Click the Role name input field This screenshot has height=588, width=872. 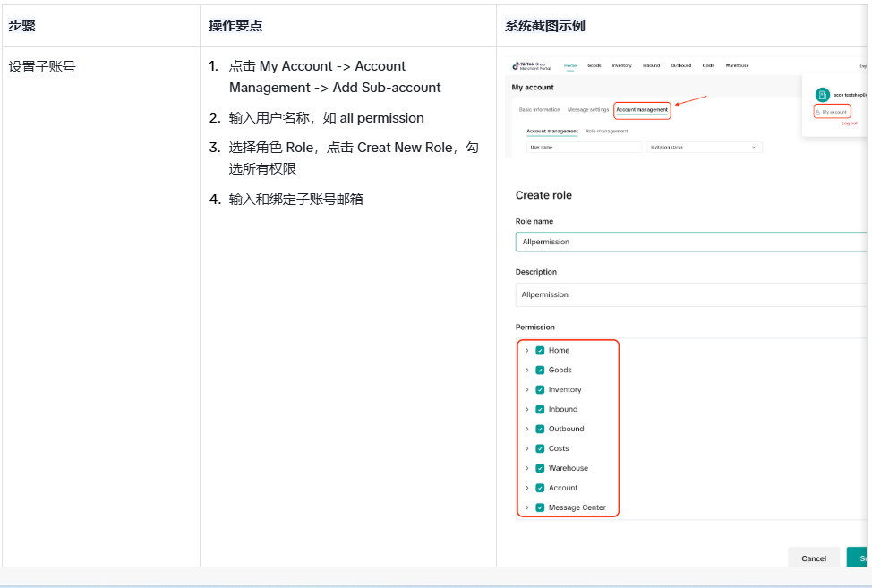pyautogui.click(x=689, y=242)
